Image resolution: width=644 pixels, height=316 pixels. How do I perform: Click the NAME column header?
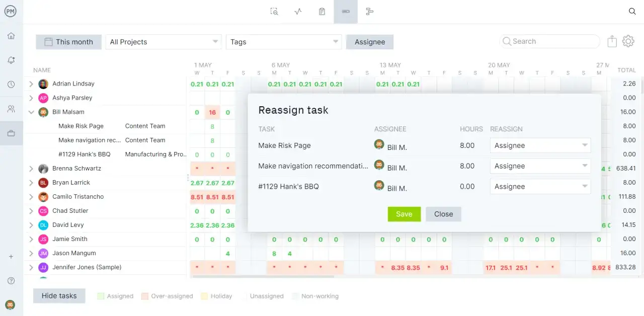(x=42, y=70)
